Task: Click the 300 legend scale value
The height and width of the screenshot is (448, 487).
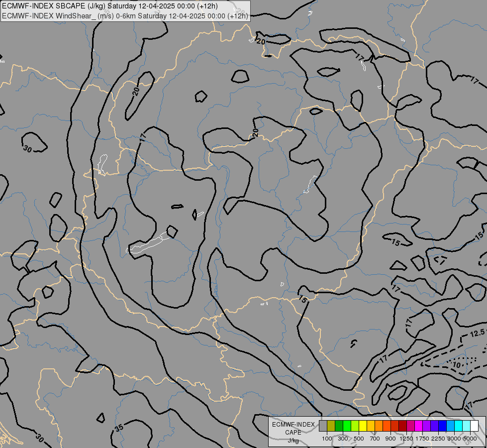Action: (x=343, y=439)
